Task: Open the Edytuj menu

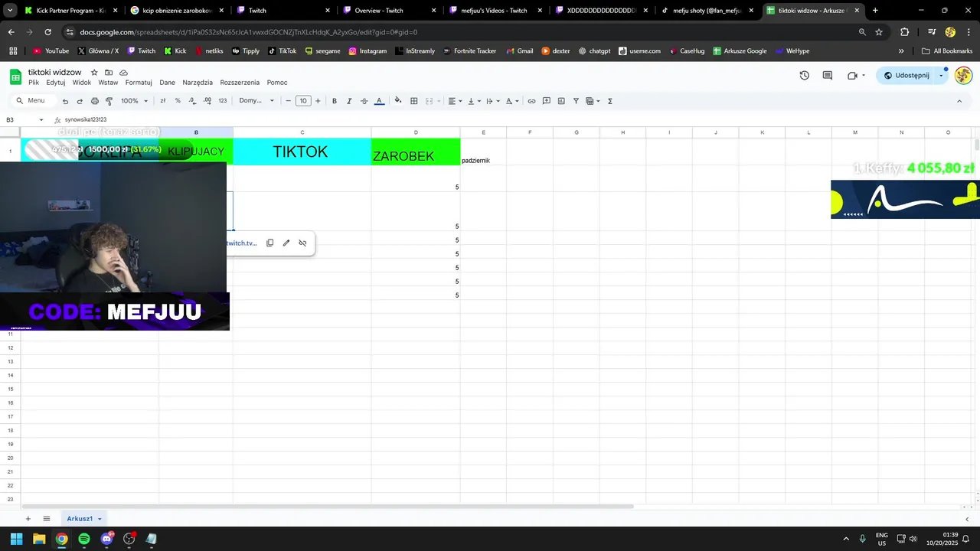Action: [56, 83]
